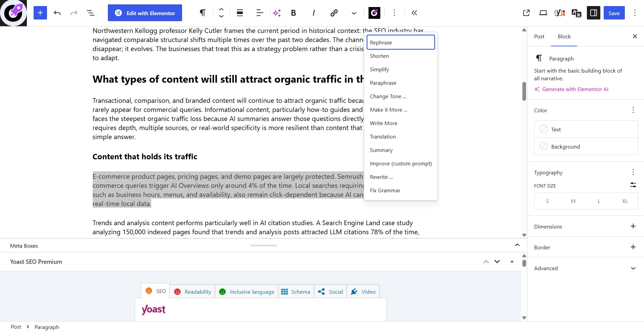This screenshot has height=331, width=644.
Task: Select Translation option
Action: (401, 136)
